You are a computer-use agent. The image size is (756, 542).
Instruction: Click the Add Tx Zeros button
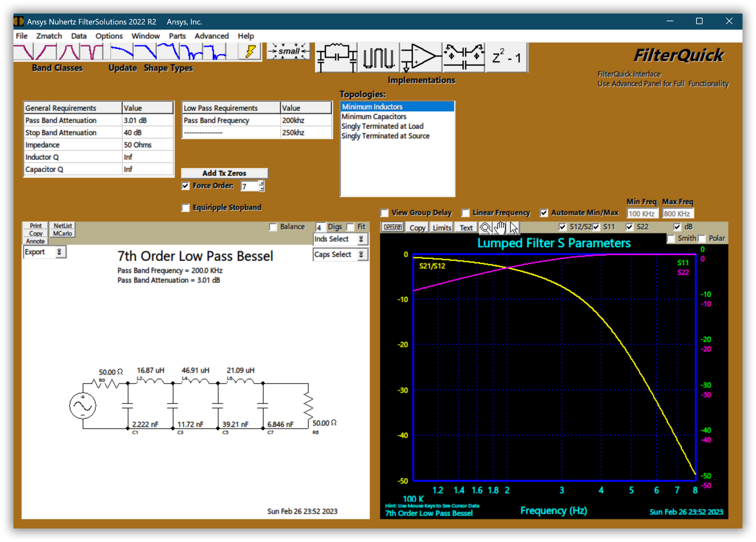(x=224, y=174)
